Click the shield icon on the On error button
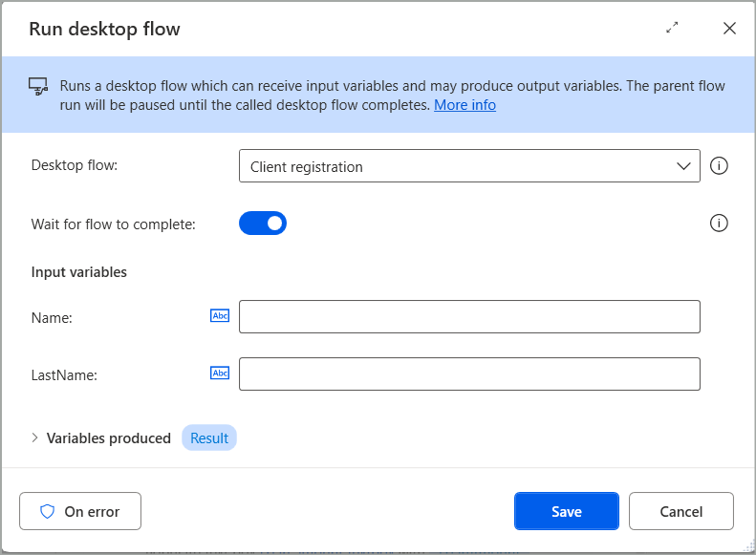 (48, 511)
